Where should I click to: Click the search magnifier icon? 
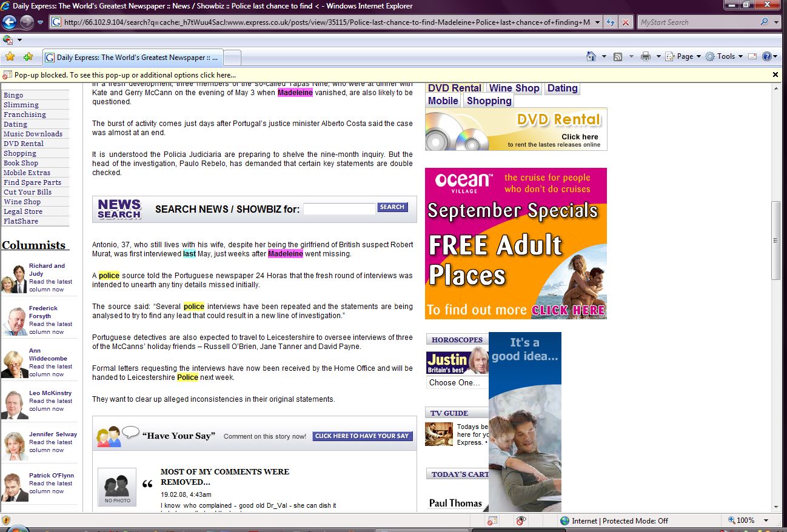(764, 22)
